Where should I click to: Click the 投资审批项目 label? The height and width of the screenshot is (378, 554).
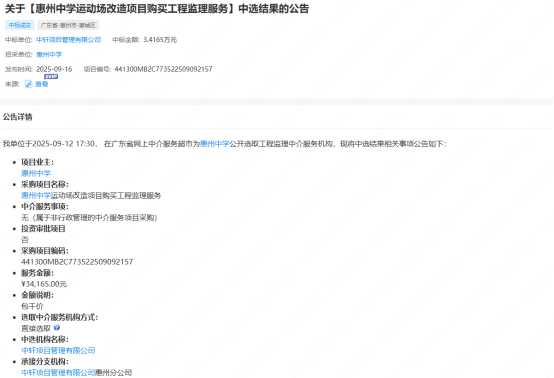tap(43, 229)
